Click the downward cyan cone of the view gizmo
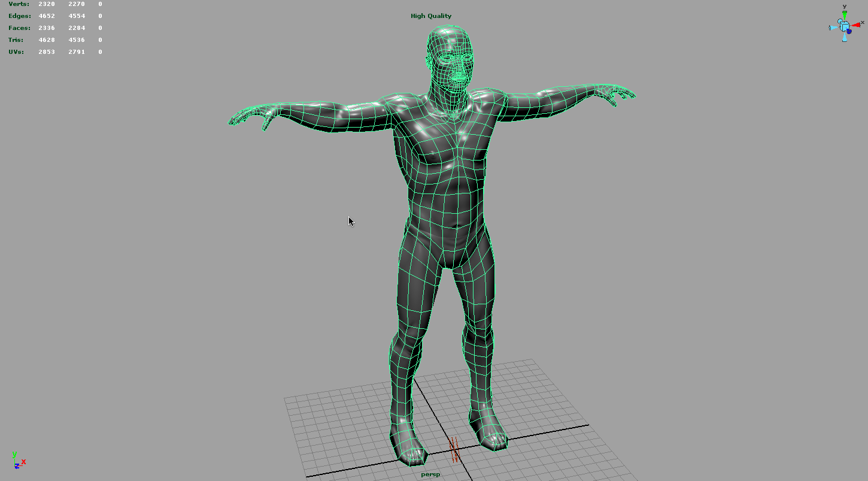 point(845,37)
